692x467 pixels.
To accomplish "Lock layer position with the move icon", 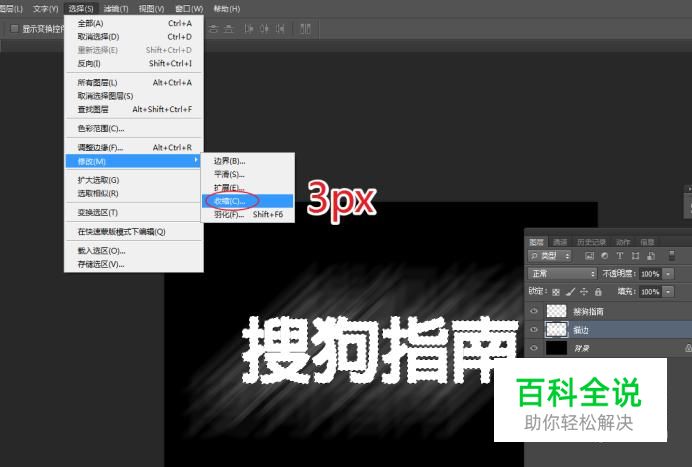I will pos(584,292).
